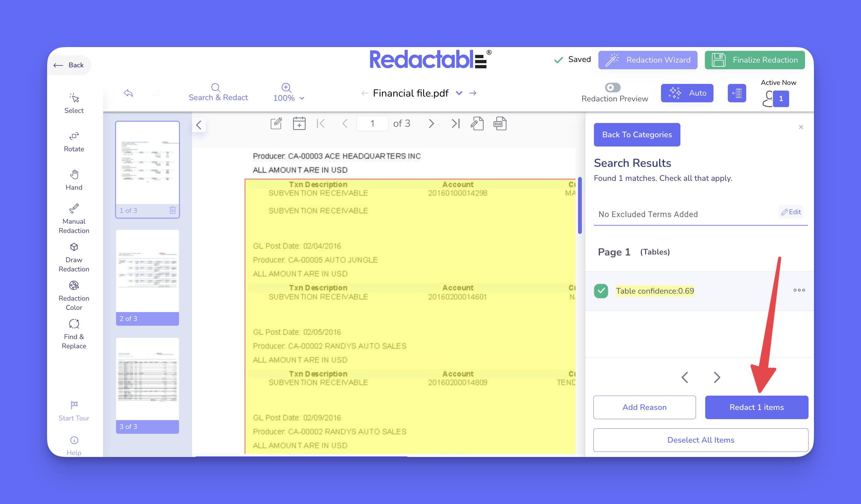Choose the Manual Redaction tool
Image resolution: width=861 pixels, height=504 pixels.
(x=74, y=218)
